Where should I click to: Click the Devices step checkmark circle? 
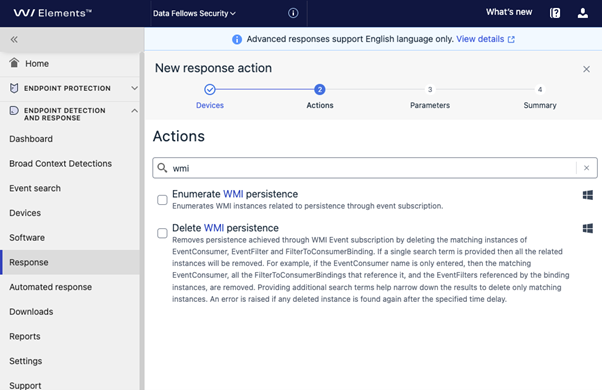tap(210, 89)
